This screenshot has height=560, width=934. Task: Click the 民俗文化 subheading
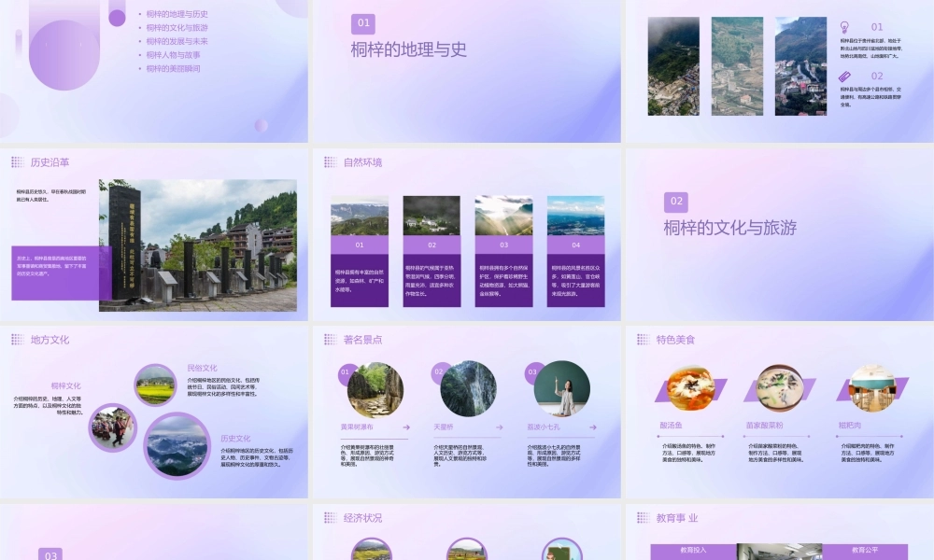202,369
